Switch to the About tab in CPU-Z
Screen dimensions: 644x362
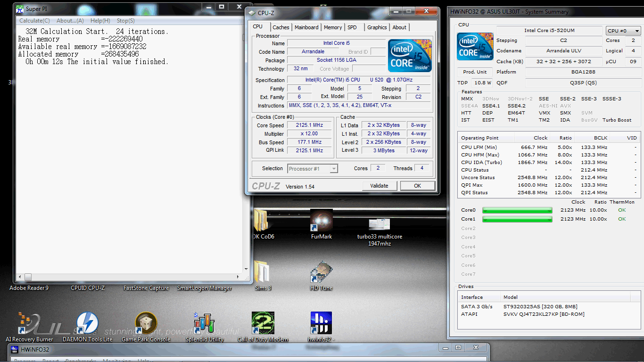click(x=399, y=27)
